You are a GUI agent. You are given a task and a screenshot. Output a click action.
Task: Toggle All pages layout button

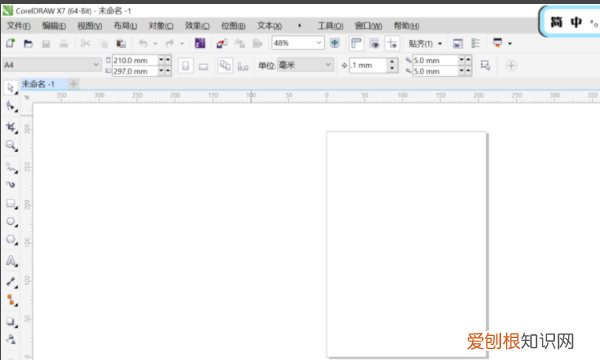pyautogui.click(x=225, y=65)
